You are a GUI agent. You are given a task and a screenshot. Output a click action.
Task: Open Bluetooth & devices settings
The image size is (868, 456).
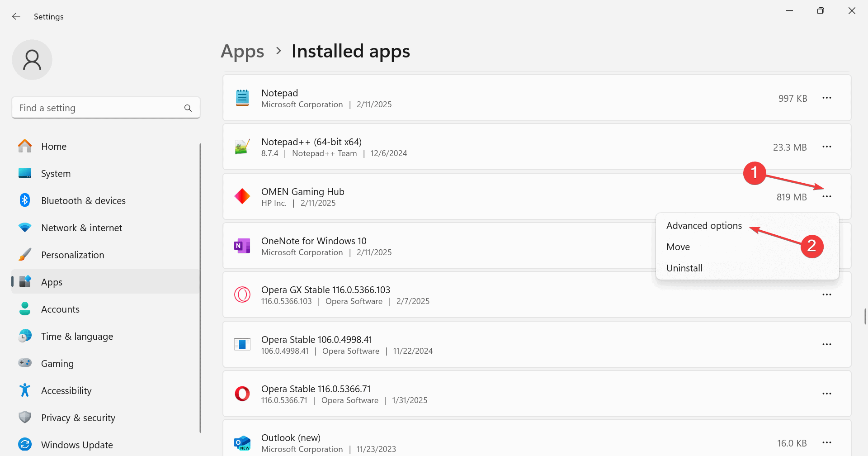point(106,200)
